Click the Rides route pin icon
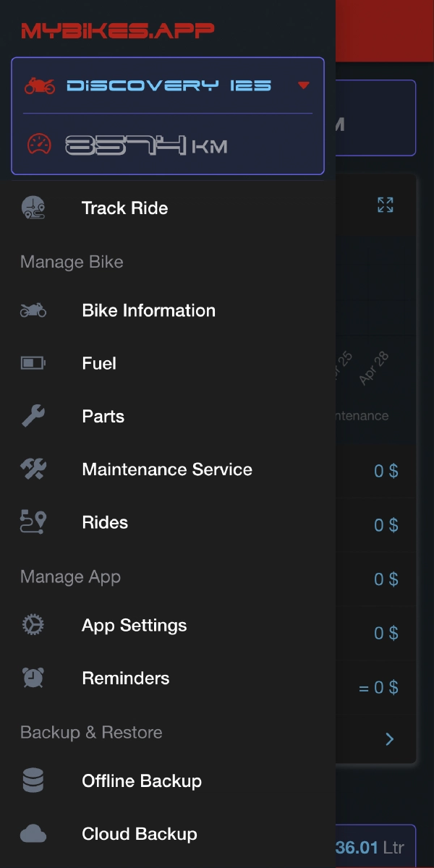 pyautogui.click(x=33, y=522)
